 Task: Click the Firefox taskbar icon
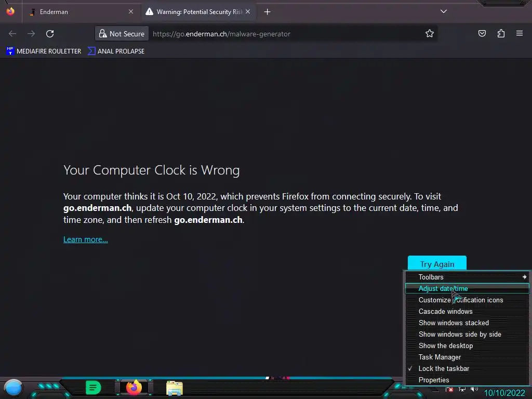134,387
